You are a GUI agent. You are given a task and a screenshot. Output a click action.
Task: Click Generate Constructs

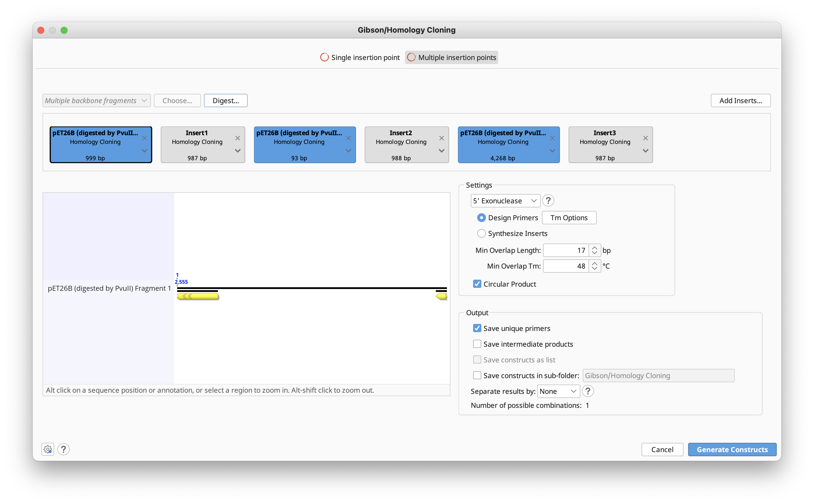coord(732,449)
